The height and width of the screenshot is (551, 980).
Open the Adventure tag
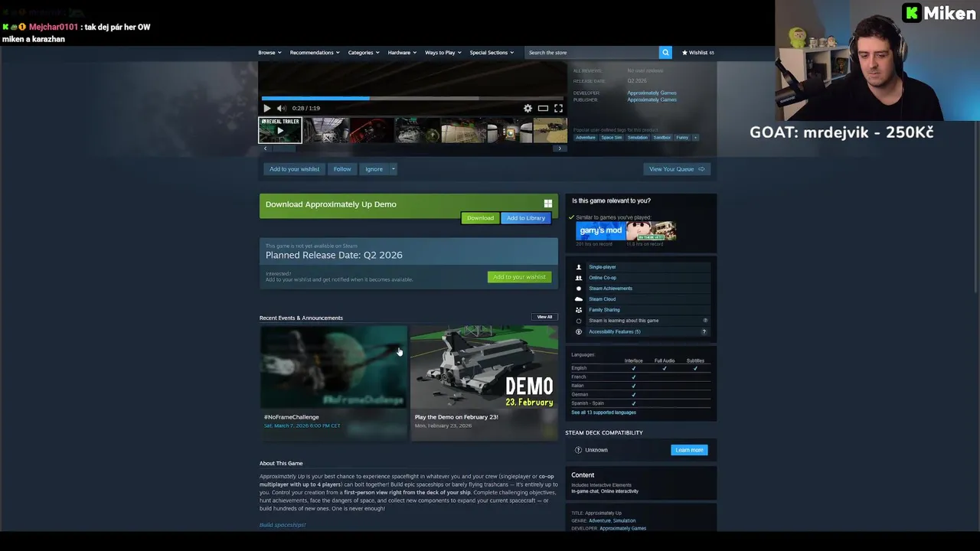[x=586, y=138]
